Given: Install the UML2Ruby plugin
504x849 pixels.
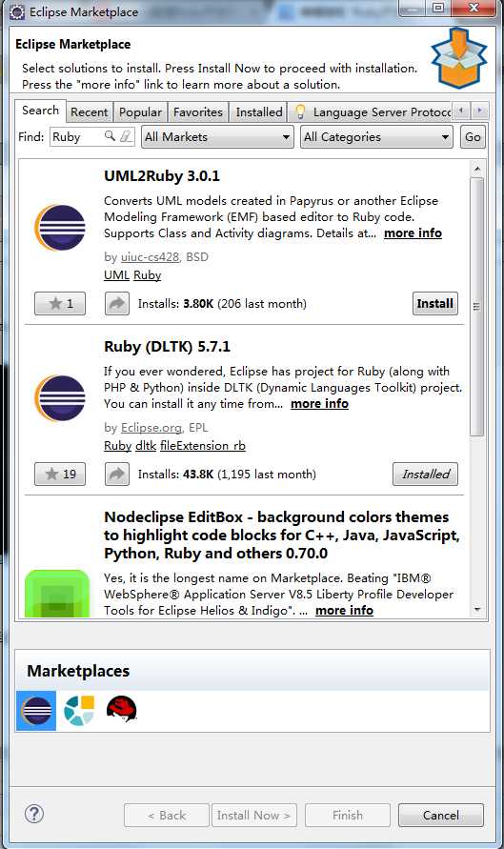Looking at the screenshot, I should pyautogui.click(x=434, y=303).
